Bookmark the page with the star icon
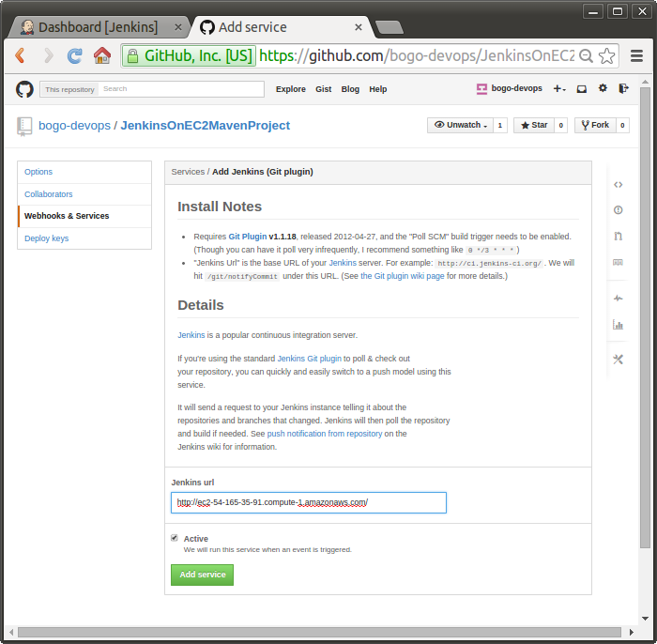657x644 pixels. (x=606, y=55)
